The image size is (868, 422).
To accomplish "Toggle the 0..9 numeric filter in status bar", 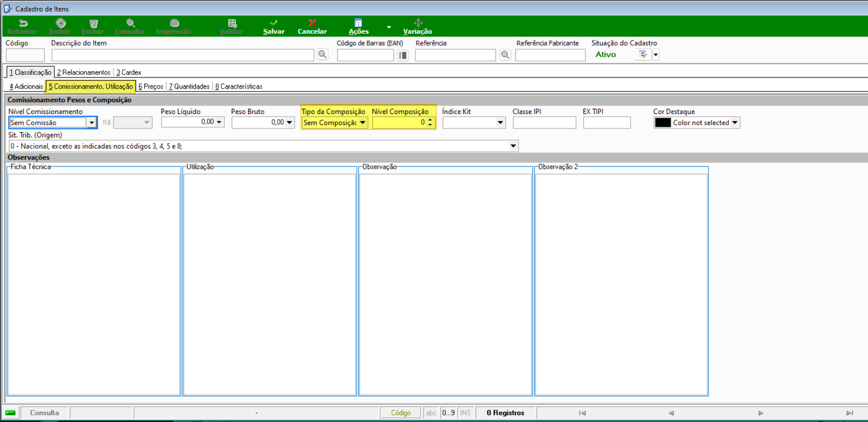I will [x=448, y=413].
